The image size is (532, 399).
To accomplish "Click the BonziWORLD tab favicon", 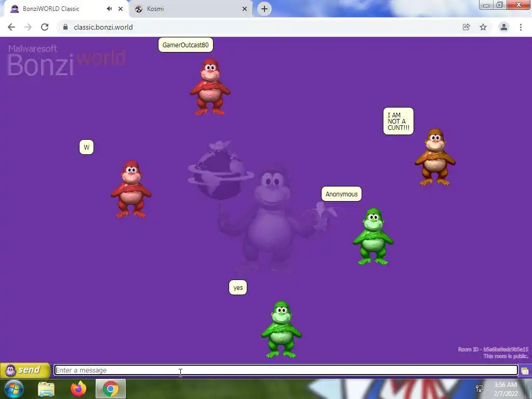I will [14, 9].
